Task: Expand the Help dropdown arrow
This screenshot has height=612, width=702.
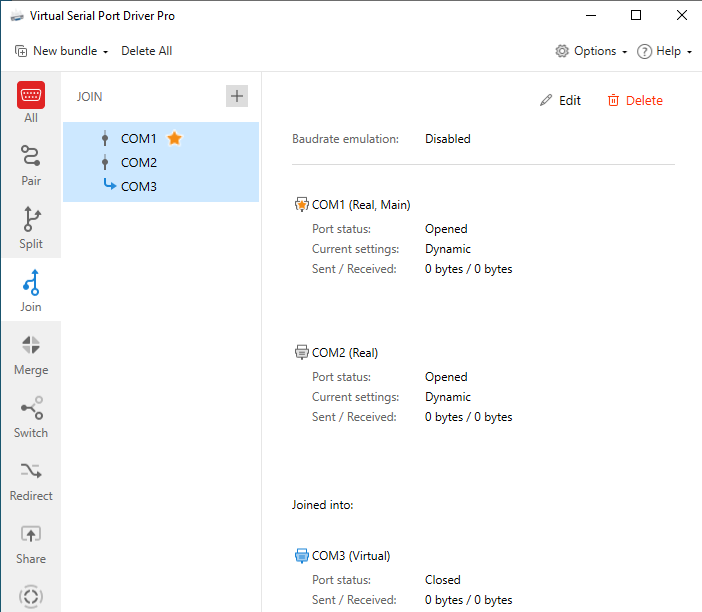Action: (689, 52)
